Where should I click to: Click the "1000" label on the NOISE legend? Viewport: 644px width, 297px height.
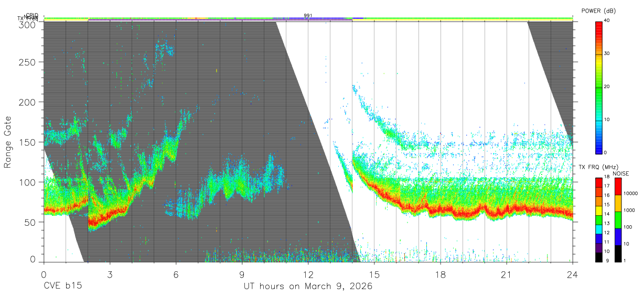click(629, 210)
